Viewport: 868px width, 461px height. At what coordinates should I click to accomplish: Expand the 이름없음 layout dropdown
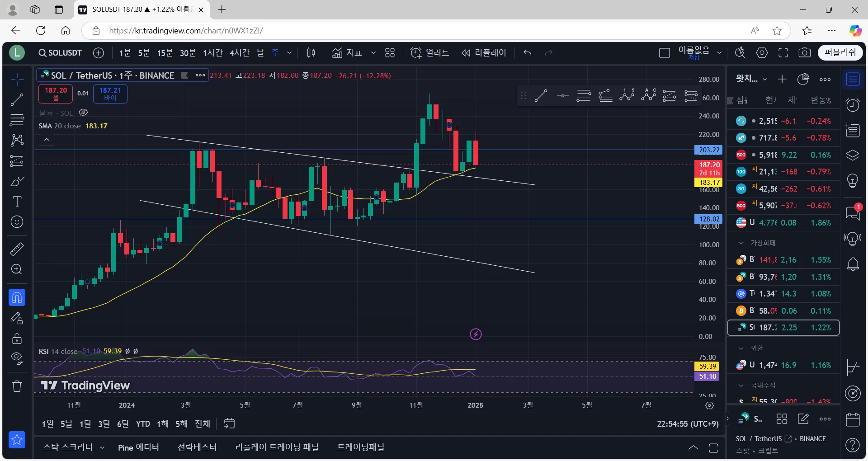(x=719, y=53)
